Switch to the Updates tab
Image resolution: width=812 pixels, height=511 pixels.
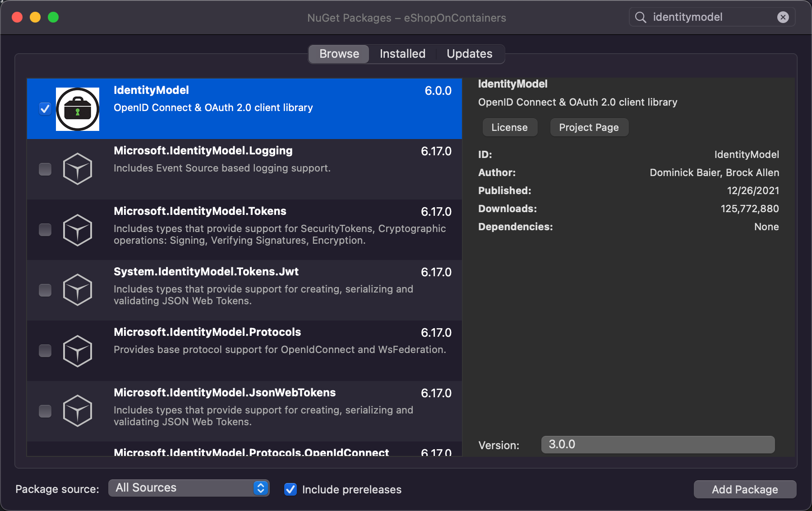click(x=470, y=54)
